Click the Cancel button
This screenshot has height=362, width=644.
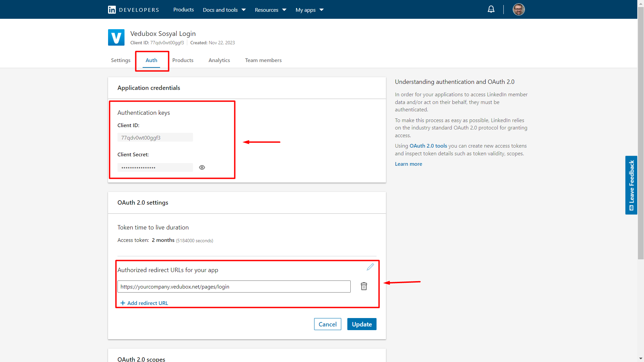(327, 324)
